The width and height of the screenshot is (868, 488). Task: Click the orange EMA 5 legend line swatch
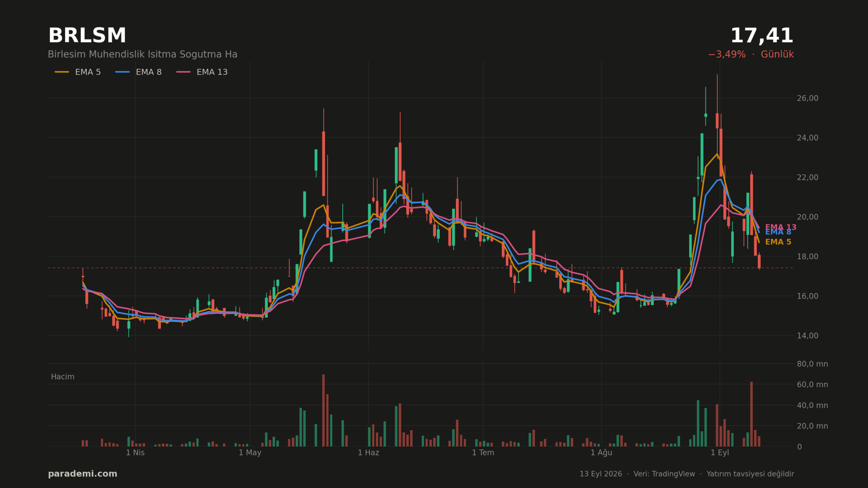(x=62, y=72)
